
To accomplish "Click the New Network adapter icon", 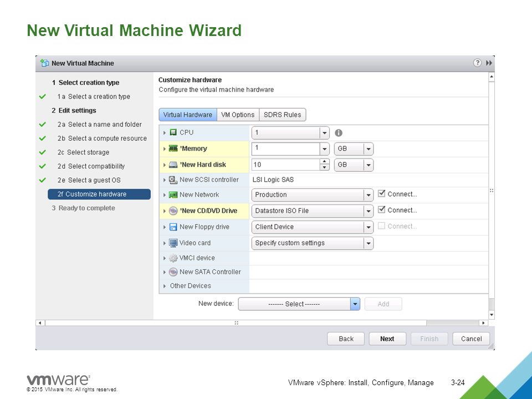I will click(173, 195).
